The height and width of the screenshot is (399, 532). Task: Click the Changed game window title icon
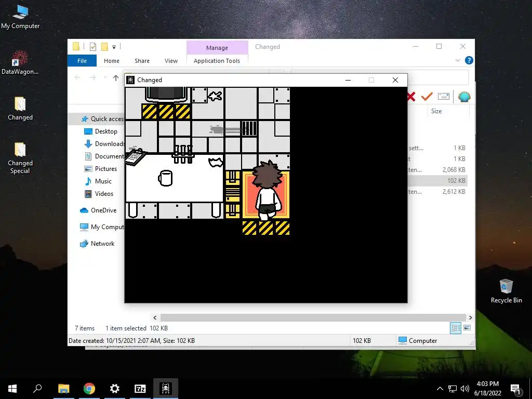130,80
